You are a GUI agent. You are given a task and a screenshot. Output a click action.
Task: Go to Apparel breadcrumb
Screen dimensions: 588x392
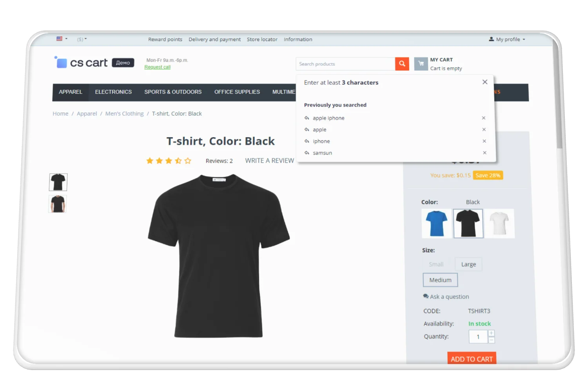[x=87, y=114]
